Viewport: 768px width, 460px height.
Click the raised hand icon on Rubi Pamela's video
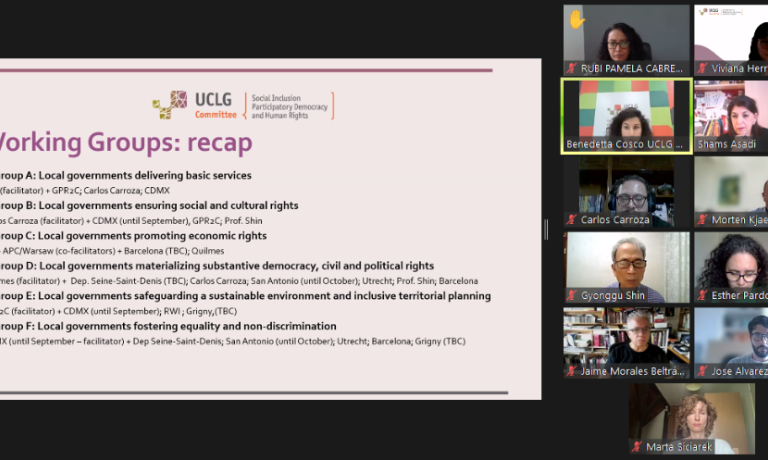(x=577, y=18)
